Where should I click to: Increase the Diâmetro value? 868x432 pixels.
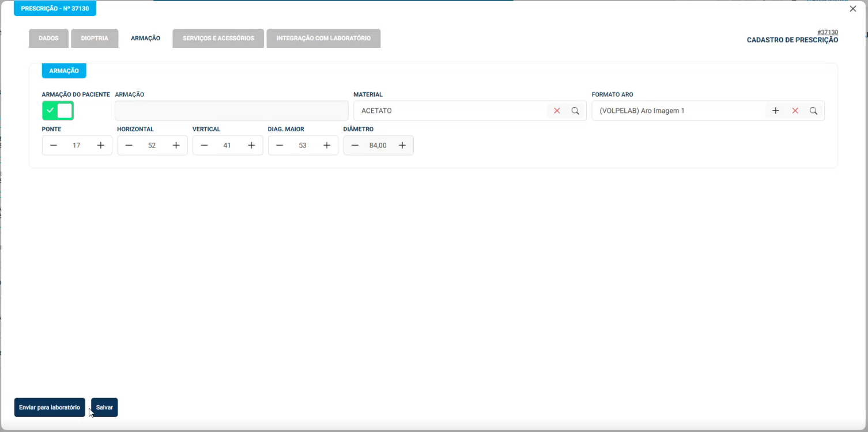(x=402, y=145)
